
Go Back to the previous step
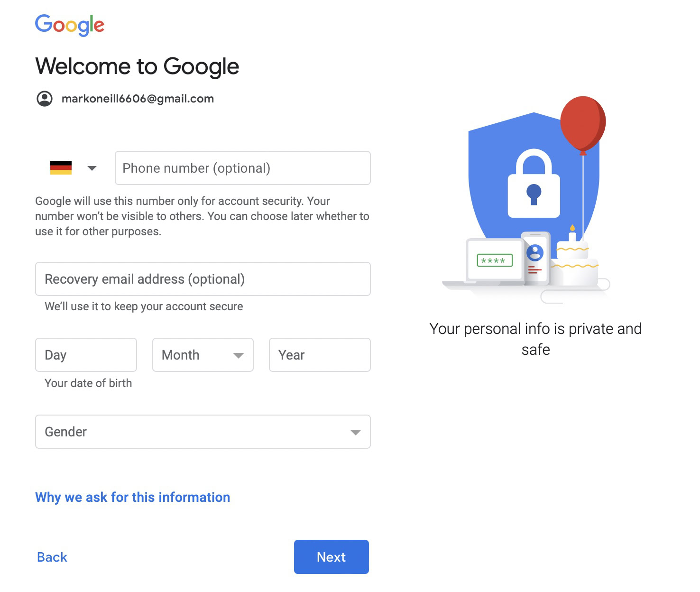52,557
